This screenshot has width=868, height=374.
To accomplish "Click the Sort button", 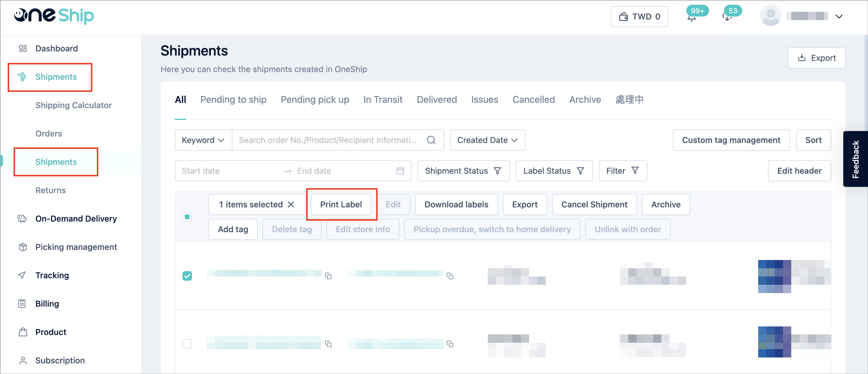I will pos(813,140).
